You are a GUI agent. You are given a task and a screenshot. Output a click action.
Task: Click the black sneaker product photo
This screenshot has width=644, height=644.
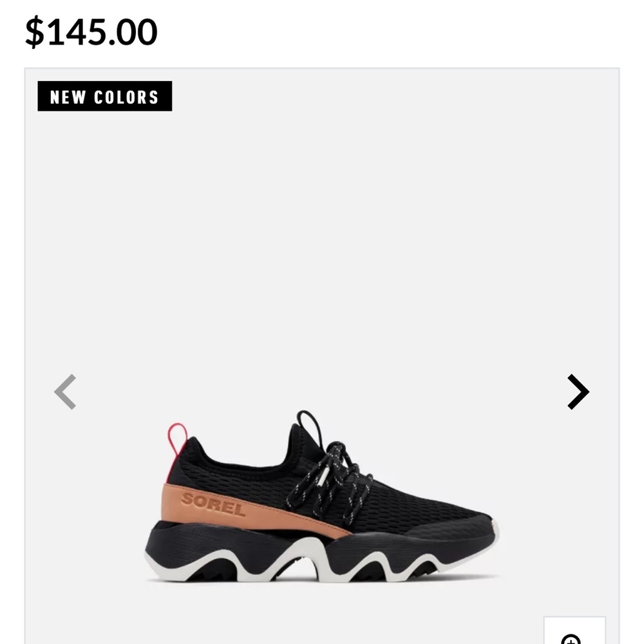coord(322,496)
